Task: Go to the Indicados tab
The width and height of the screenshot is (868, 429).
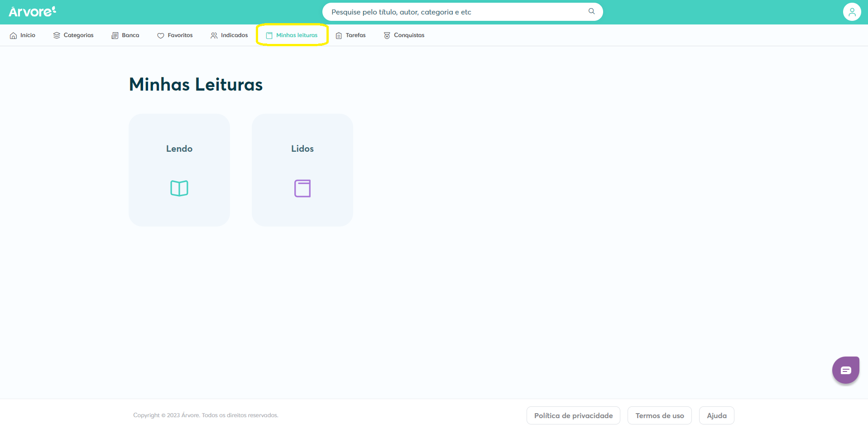Action: coord(229,35)
